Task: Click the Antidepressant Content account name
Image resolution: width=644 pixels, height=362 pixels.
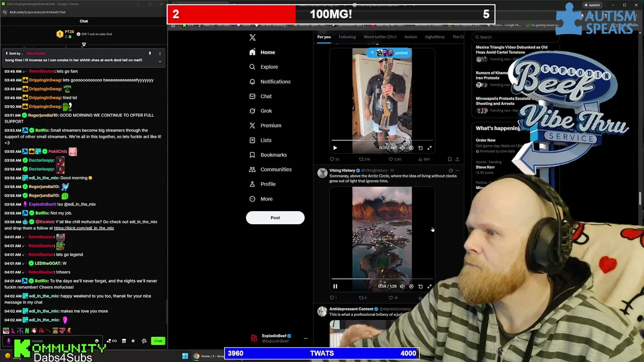Action: pyautogui.click(x=351, y=309)
